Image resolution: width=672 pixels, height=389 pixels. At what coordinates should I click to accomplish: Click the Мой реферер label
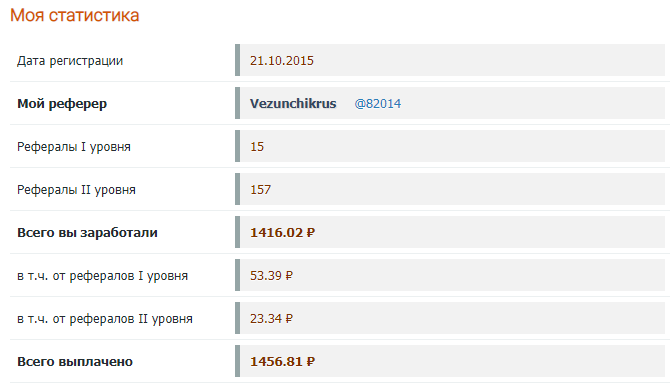(62, 104)
